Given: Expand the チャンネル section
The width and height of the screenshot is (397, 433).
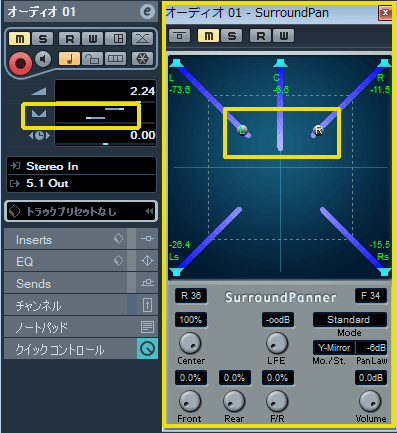Looking at the screenshot, I should click(65, 305).
